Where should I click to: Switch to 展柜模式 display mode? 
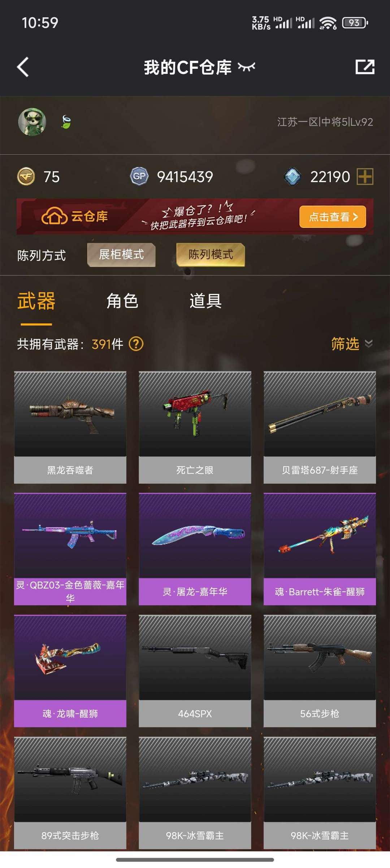point(121,255)
